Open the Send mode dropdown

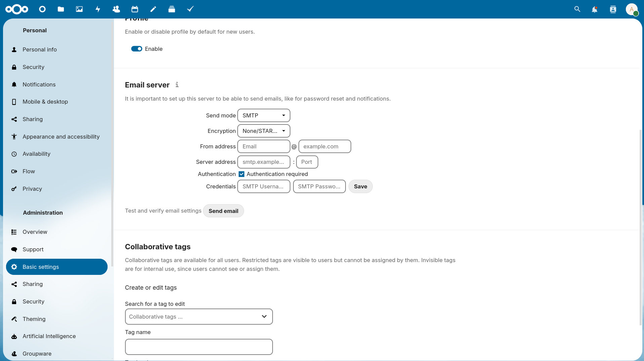(x=264, y=115)
